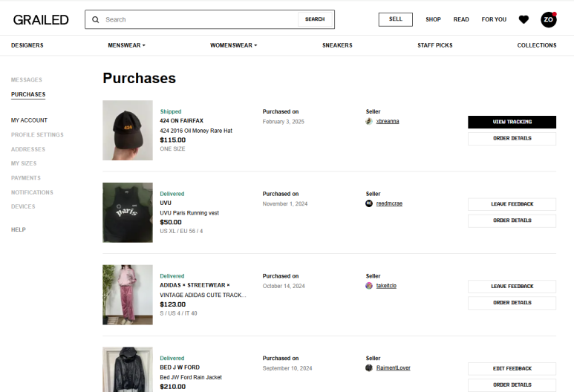Click the $123.00 price
Viewport: 574px width, 392px height.
[x=173, y=304]
